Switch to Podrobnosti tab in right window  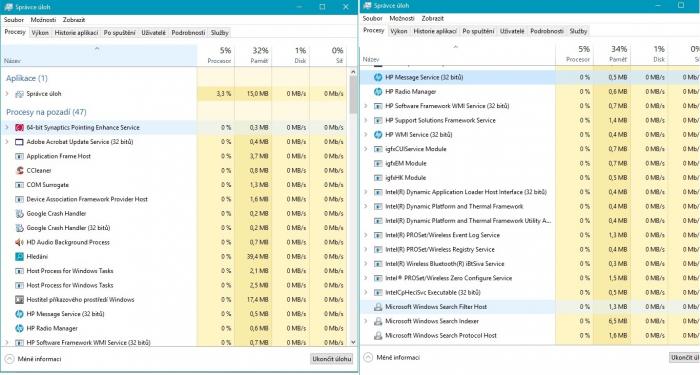point(547,31)
